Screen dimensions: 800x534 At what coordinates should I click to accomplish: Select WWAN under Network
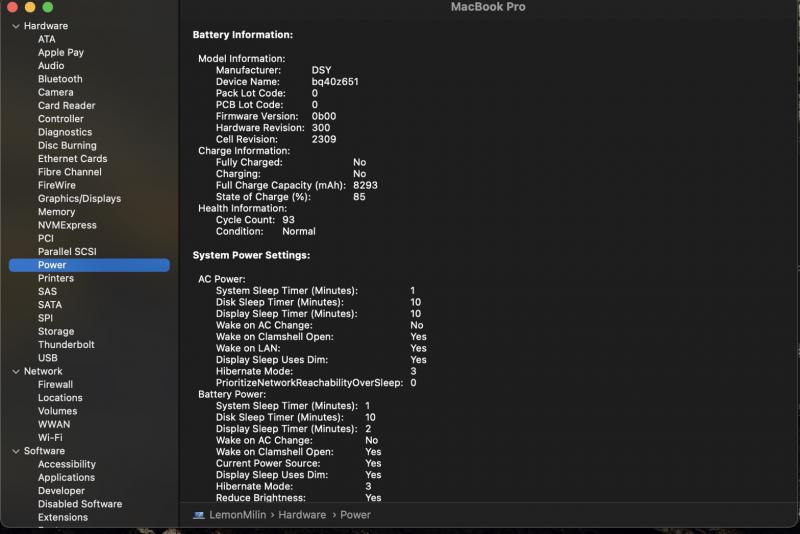(x=54, y=424)
